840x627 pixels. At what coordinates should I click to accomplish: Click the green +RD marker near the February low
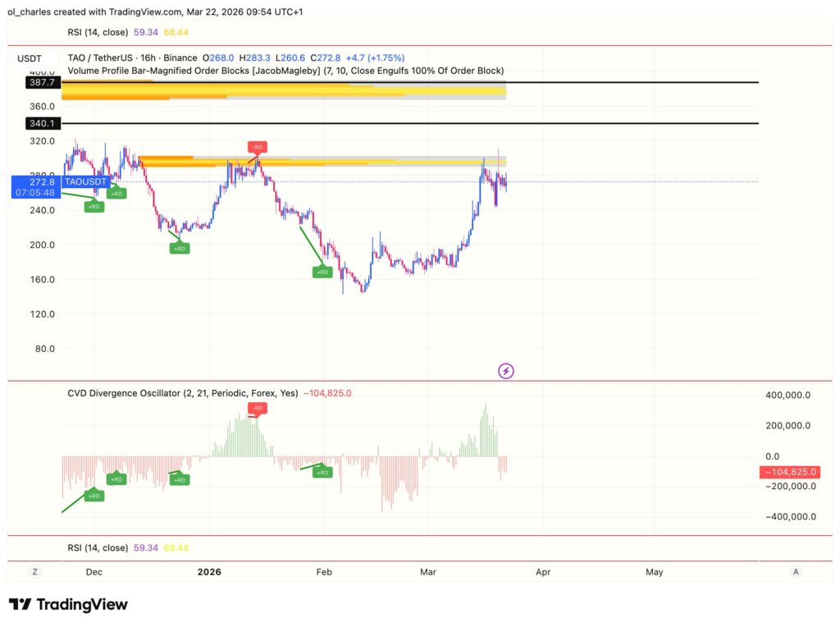(322, 272)
